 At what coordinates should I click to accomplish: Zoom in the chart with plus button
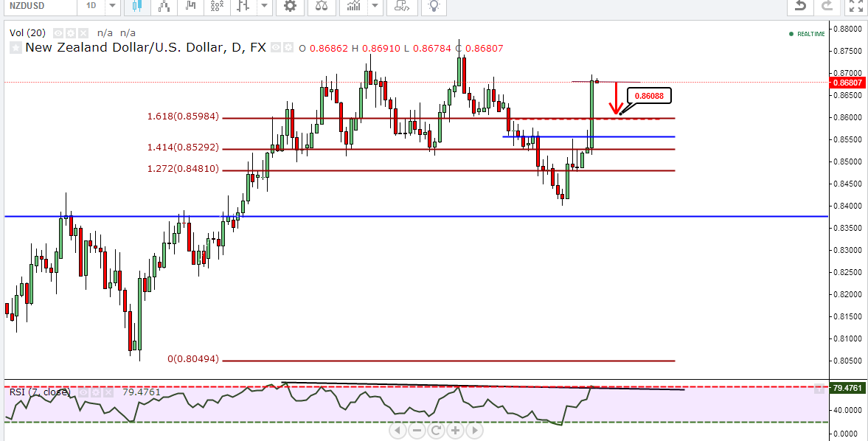tap(455, 431)
